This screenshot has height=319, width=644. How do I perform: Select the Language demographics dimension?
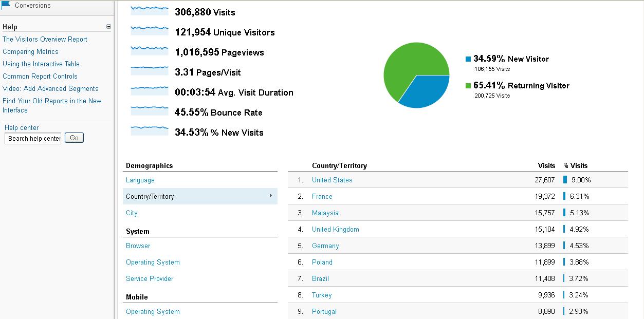click(x=140, y=180)
